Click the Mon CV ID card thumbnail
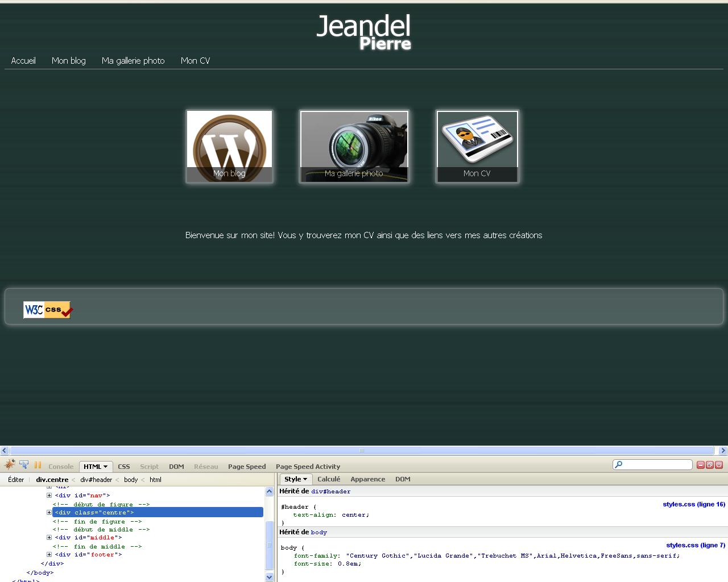This screenshot has height=582, width=728. 477,147
